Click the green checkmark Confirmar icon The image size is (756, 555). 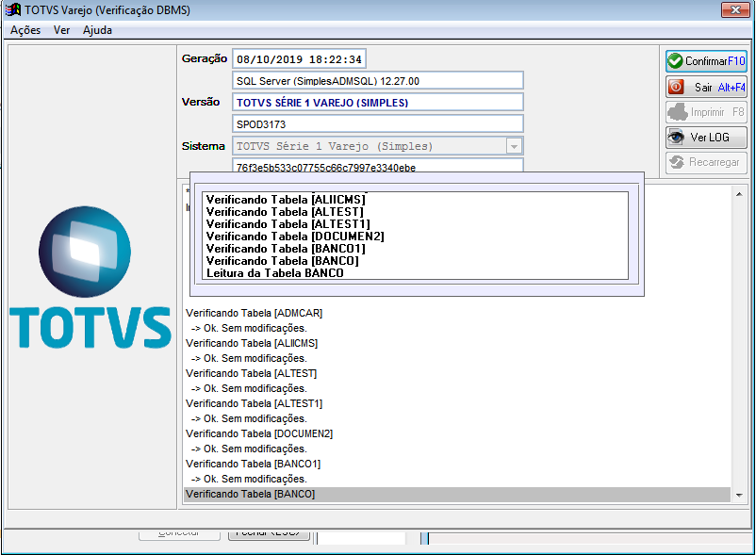(x=676, y=60)
